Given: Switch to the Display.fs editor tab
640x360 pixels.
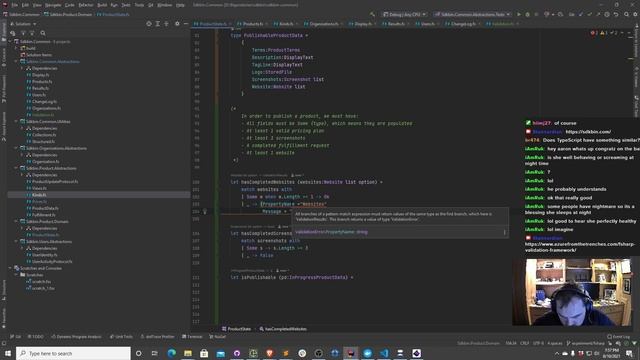Looking at the screenshot, I should (362, 24).
